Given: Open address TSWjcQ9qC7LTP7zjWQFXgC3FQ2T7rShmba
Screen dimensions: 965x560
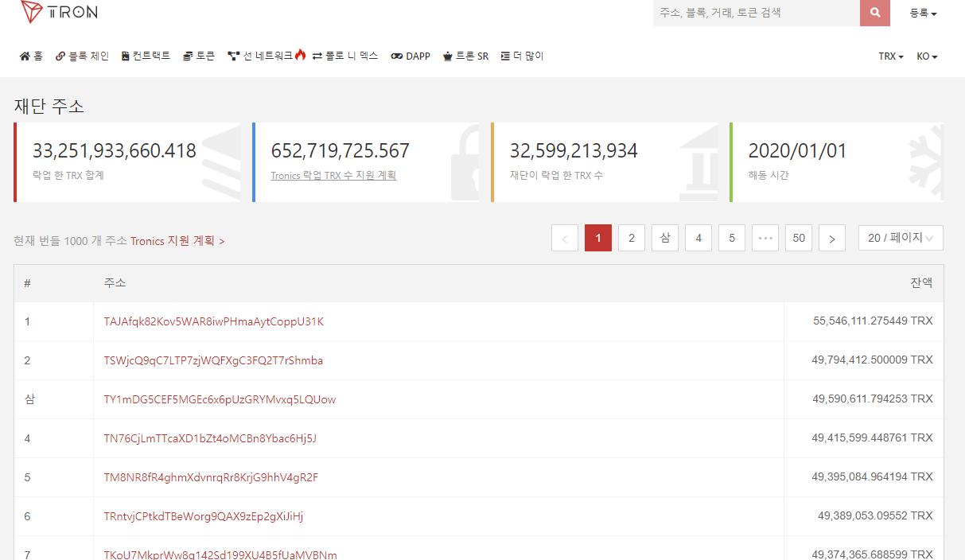Looking at the screenshot, I should click(x=213, y=360).
